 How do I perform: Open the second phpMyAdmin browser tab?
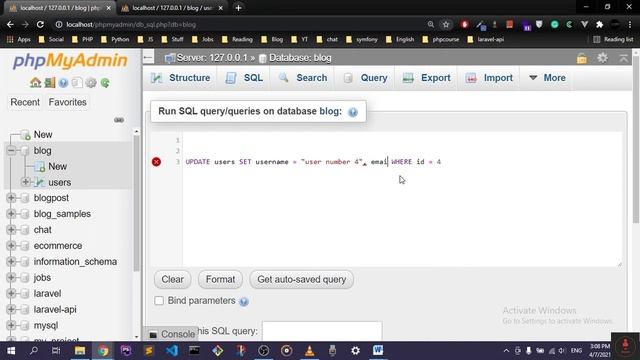(173, 8)
